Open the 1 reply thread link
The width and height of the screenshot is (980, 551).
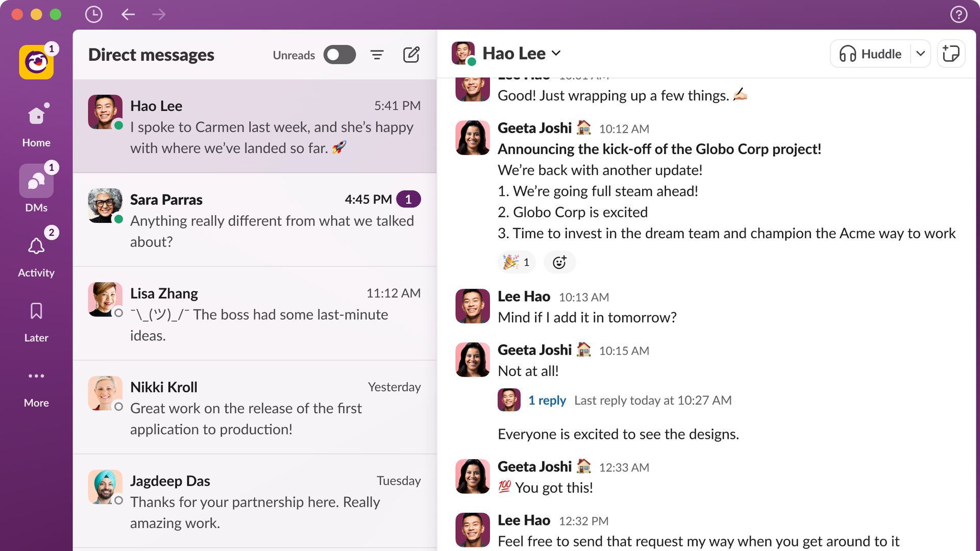547,400
